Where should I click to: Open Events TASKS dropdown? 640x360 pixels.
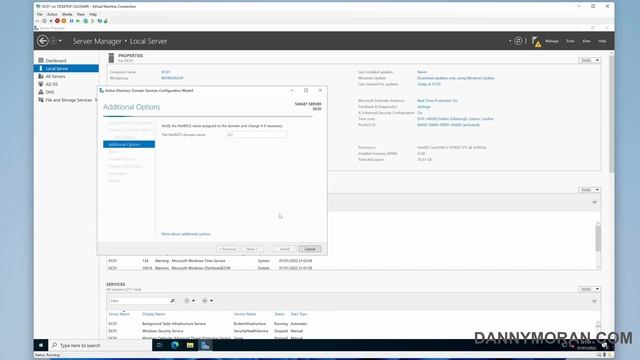(589, 190)
